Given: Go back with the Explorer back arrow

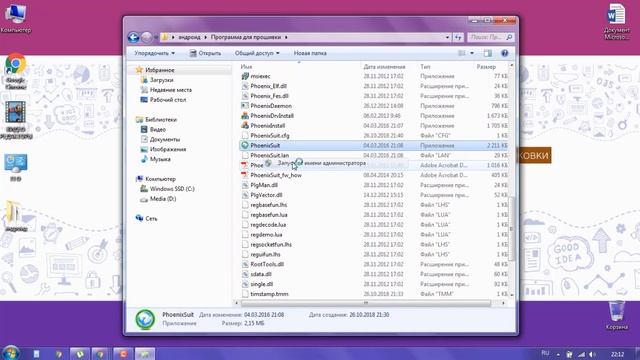Looking at the screenshot, I should click(x=133, y=37).
